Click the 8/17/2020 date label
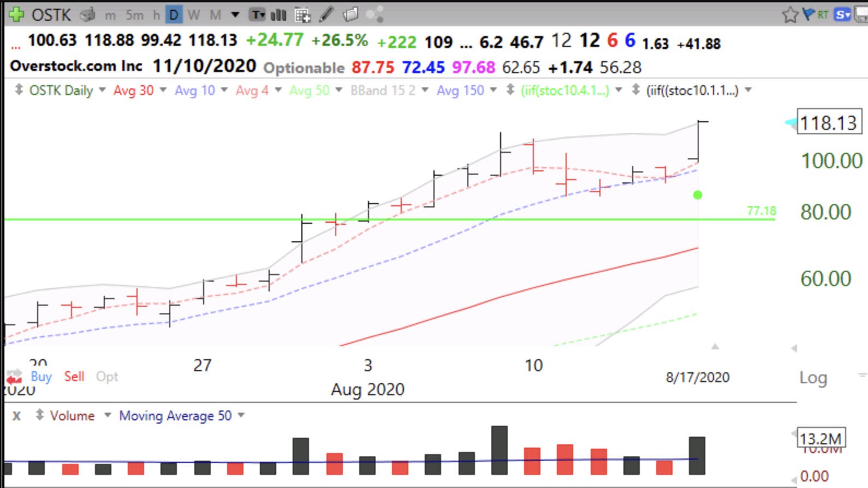The height and width of the screenshot is (488, 868). coord(698,377)
